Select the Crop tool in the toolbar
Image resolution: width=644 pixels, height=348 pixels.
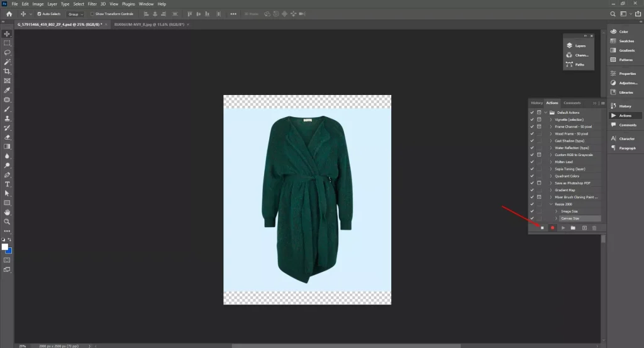[x=8, y=71]
